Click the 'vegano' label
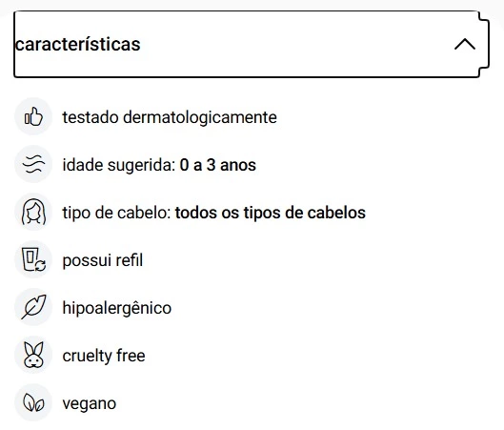Image resolution: width=504 pixels, height=430 pixels. click(x=89, y=403)
